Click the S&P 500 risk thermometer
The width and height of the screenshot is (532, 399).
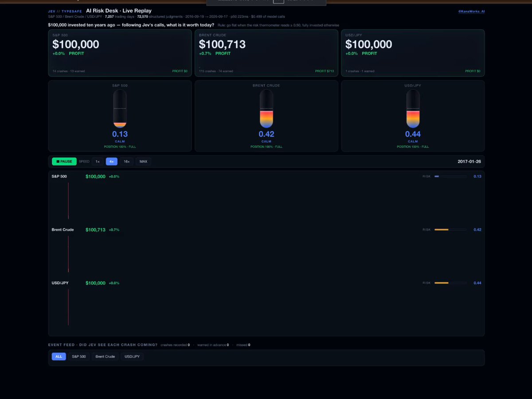click(x=120, y=109)
